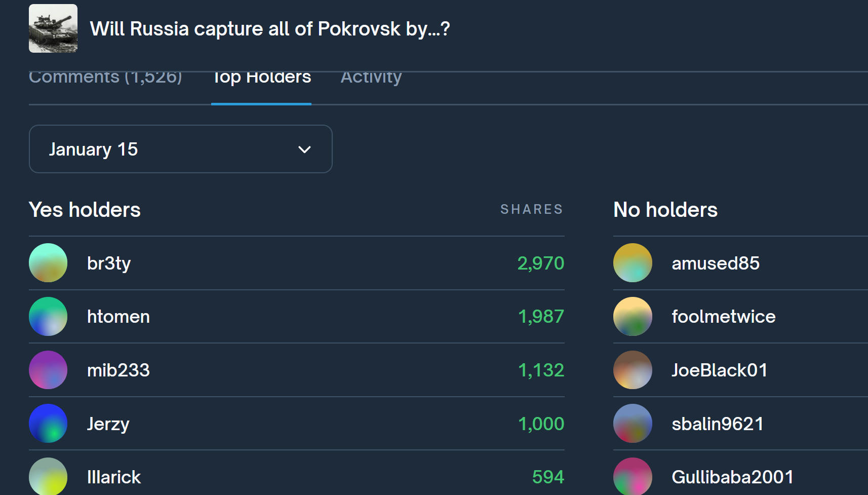Click Illarick's avatar icon
Viewport: 868px width, 495px height.
coord(48,476)
